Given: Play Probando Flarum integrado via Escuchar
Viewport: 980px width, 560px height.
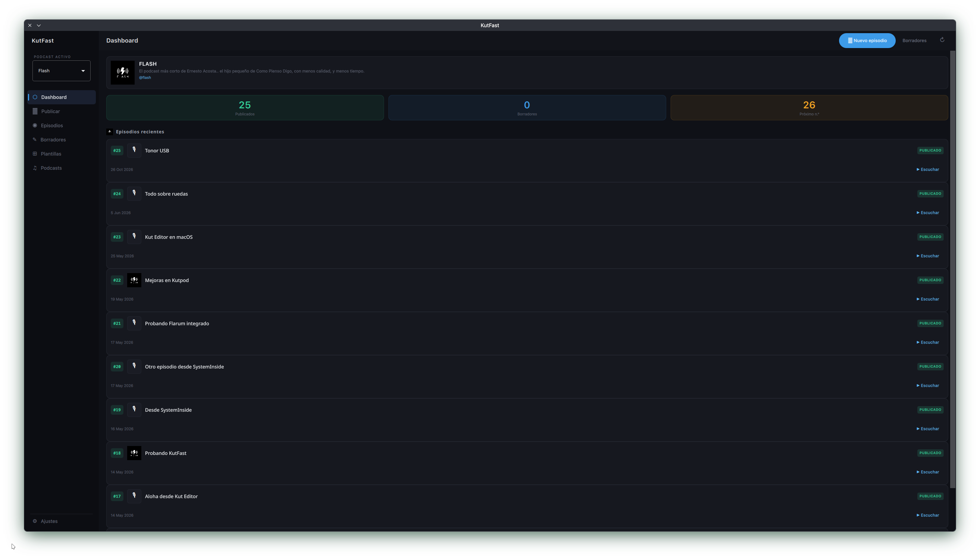Looking at the screenshot, I should [x=928, y=343].
